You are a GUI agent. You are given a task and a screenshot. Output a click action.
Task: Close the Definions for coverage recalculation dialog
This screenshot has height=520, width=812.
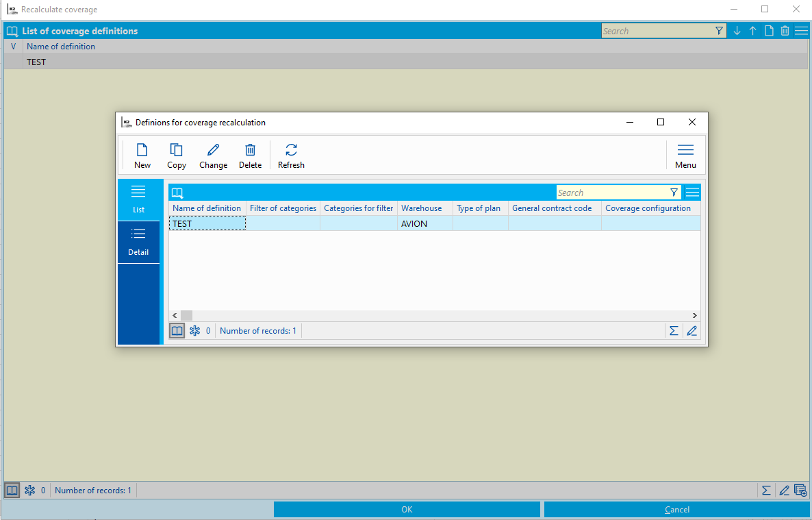point(692,123)
